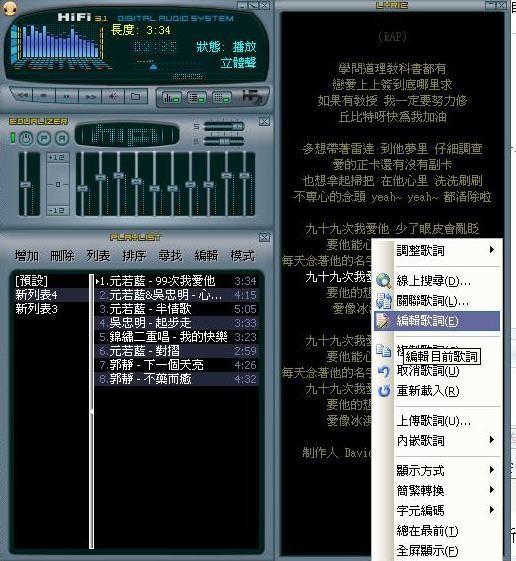Viewport: 516px width, 561px height.
Task: Open a file with the folder button
Action: [x=135, y=96]
